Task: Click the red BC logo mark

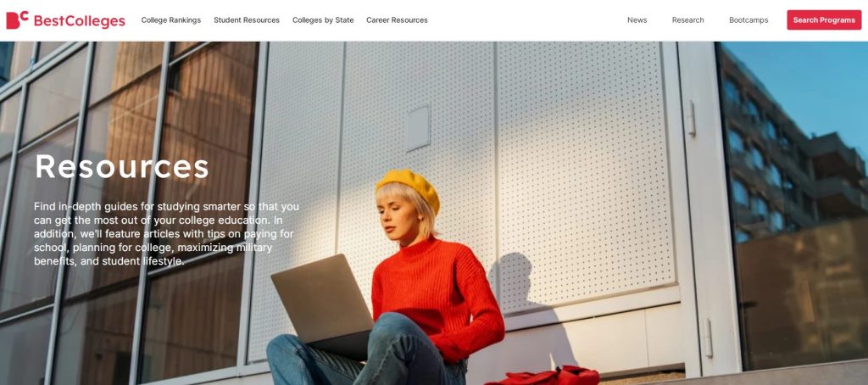Action: (x=17, y=20)
